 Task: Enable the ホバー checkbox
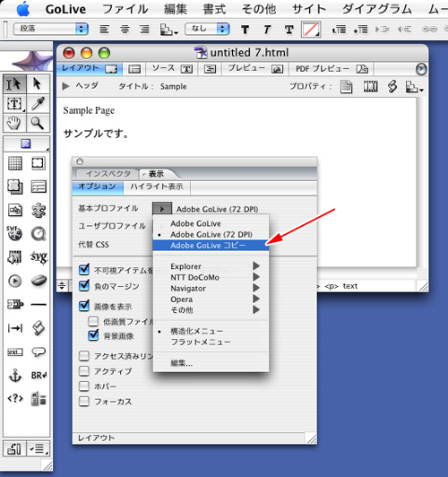(x=84, y=386)
